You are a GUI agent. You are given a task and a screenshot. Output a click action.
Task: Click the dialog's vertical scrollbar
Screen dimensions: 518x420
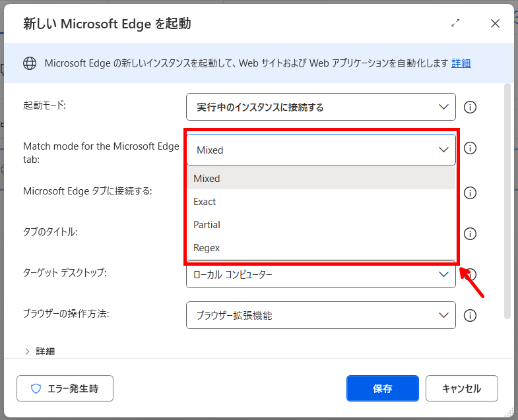[507, 198]
